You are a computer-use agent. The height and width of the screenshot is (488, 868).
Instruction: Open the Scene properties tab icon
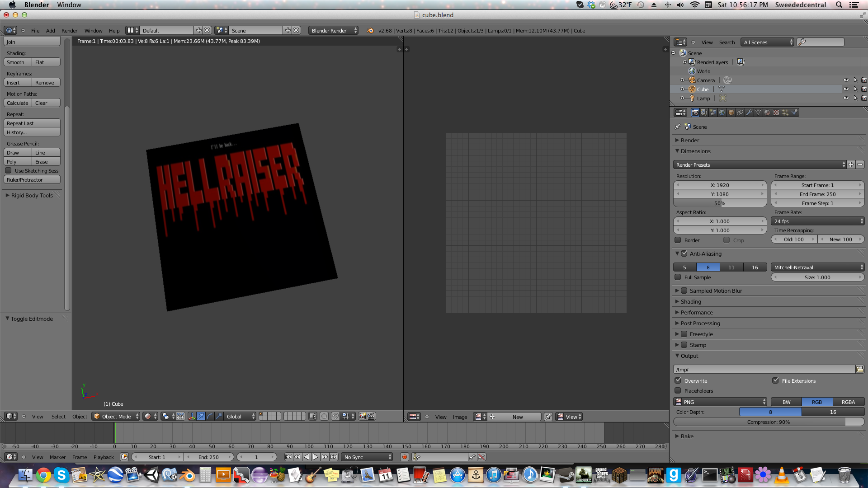(713, 113)
